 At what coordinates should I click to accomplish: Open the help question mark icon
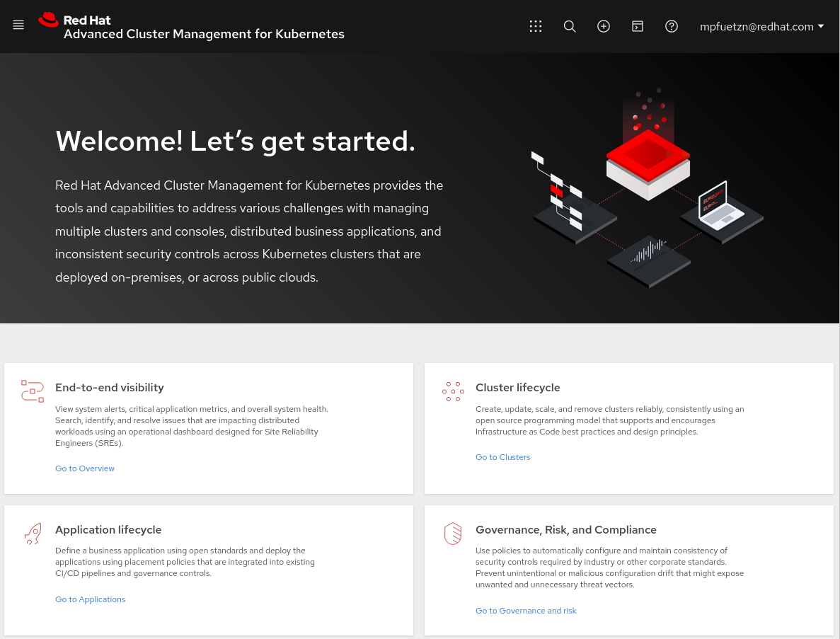672,26
